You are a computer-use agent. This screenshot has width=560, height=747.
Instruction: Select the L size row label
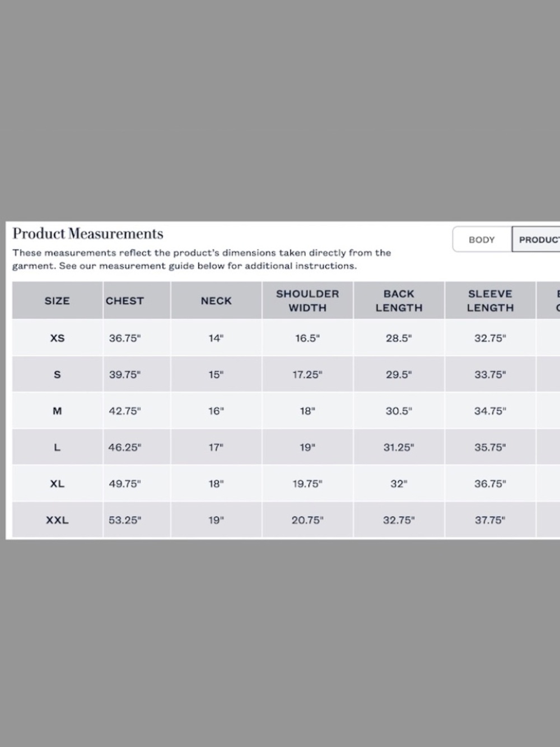tap(57, 448)
